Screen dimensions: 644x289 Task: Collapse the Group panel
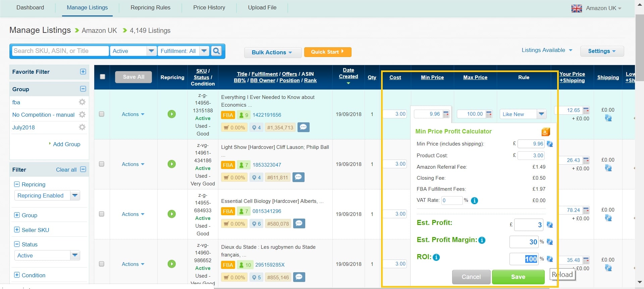pos(83,89)
